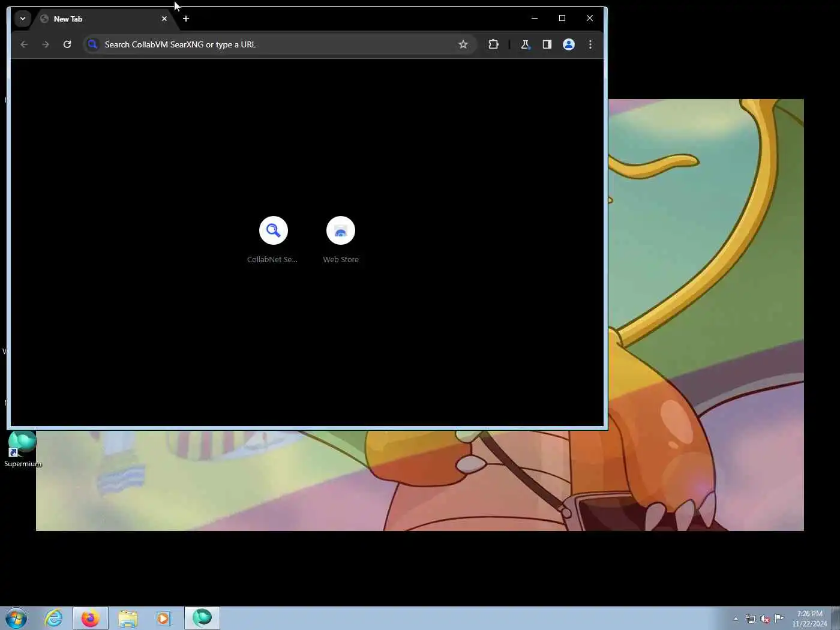This screenshot has width=840, height=630.
Task: Focus the Search CollabVM SearXNG address bar
Action: coord(280,44)
